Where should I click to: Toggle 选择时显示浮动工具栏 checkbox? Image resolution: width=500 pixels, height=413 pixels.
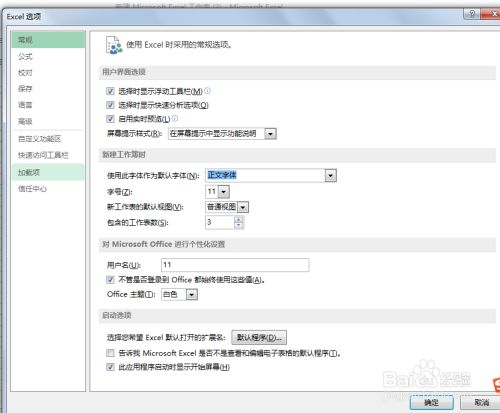pos(110,91)
